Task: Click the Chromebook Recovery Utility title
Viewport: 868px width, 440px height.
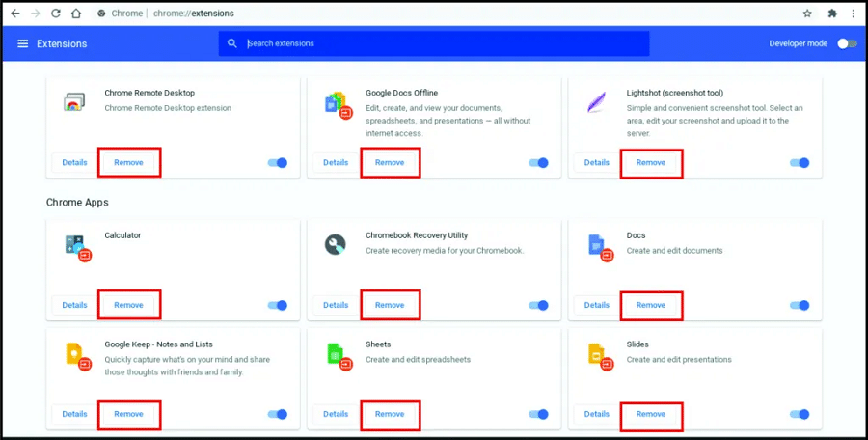Action: [417, 235]
